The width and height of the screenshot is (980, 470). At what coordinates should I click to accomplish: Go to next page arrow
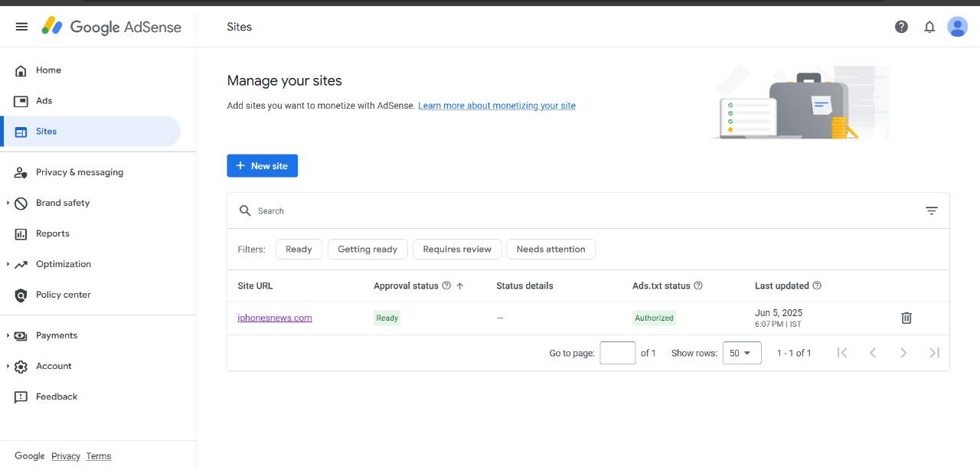point(903,353)
